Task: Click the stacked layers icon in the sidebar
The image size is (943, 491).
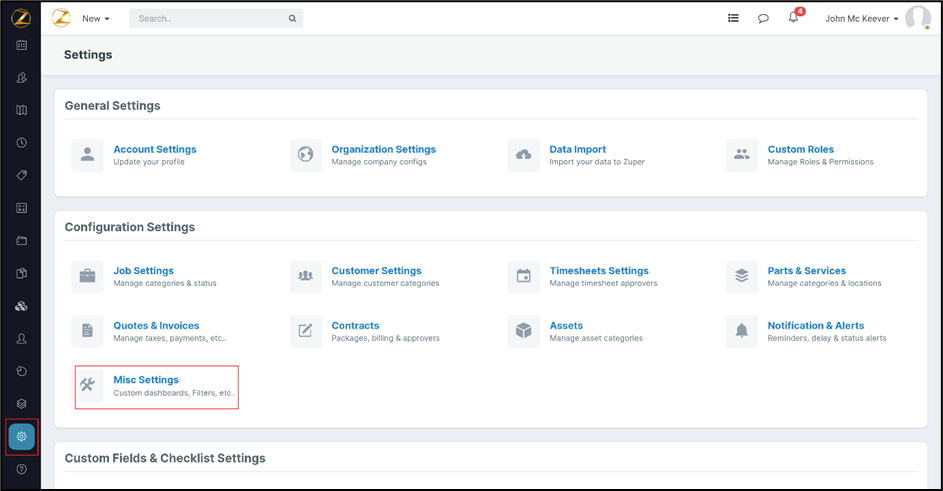Action: click(21, 404)
